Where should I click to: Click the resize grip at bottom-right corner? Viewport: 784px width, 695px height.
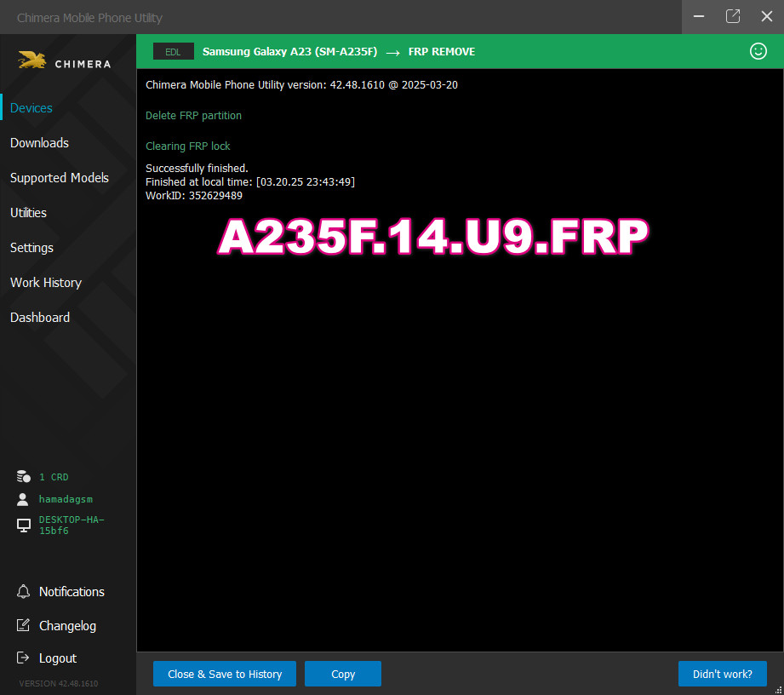(778, 690)
